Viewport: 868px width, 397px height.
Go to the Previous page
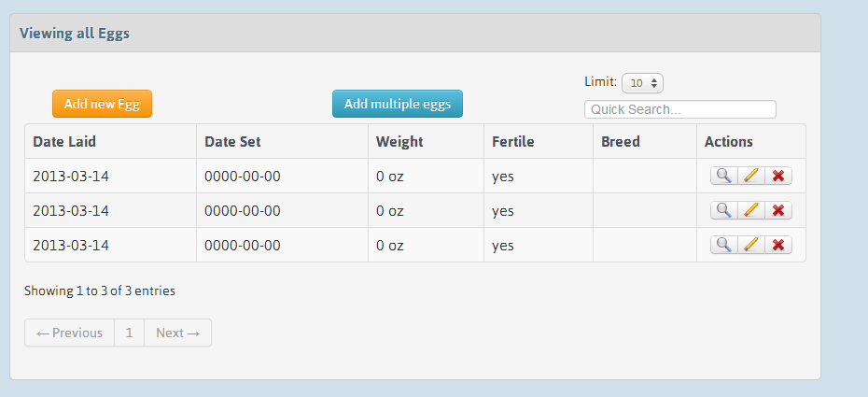click(x=69, y=333)
